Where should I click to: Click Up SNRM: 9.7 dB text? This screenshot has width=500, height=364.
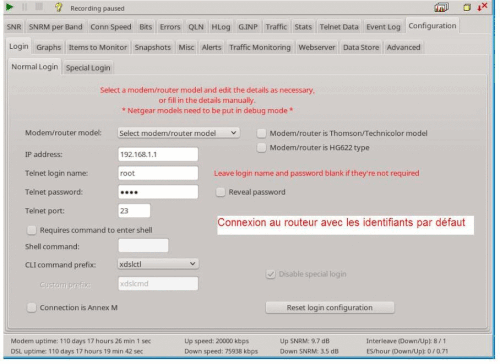pyautogui.click(x=305, y=341)
